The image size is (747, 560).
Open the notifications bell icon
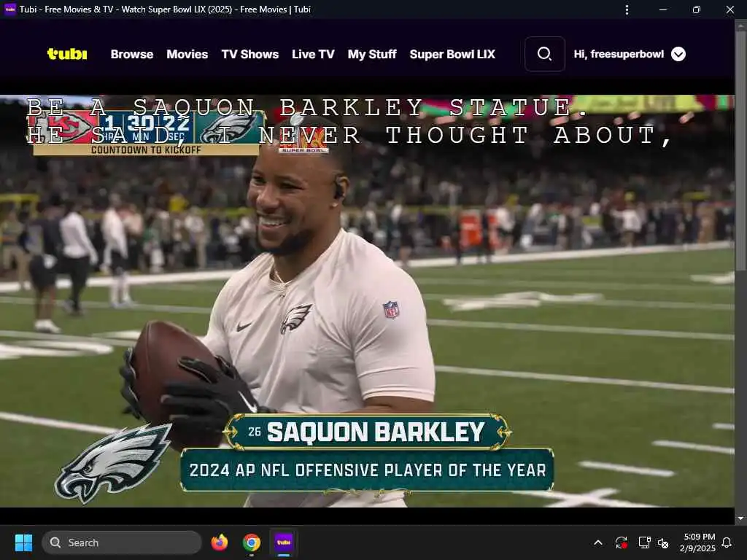[727, 542]
